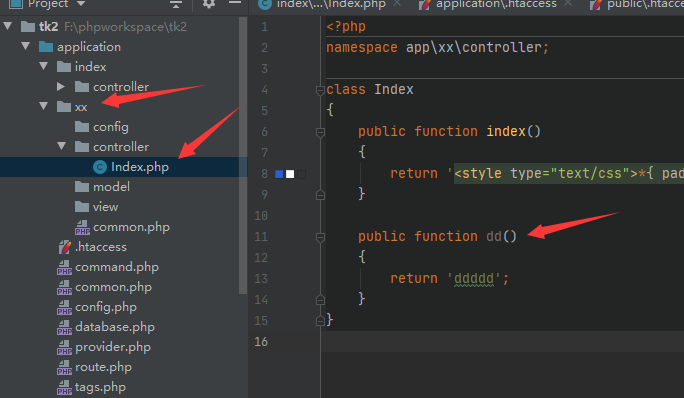Click the 'ddddd' string literal
Image resolution: width=684 pixels, height=398 pixels.
pyautogui.click(x=474, y=278)
